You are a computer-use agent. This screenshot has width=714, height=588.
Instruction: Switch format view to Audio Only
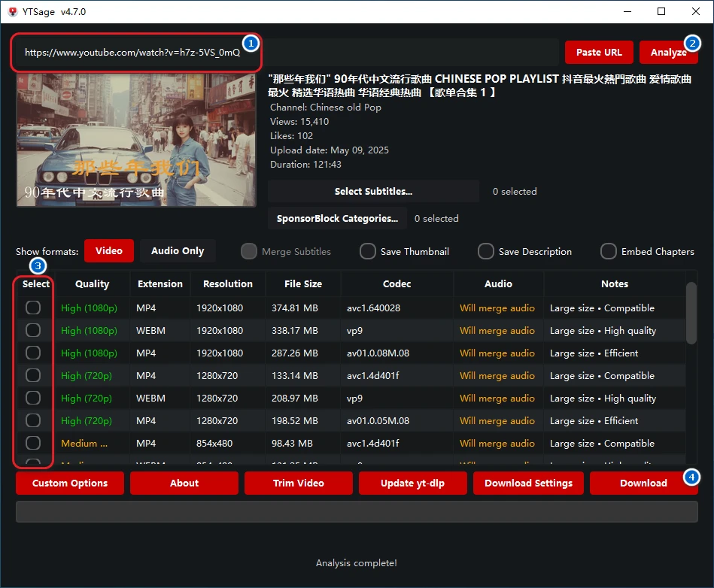pos(178,251)
